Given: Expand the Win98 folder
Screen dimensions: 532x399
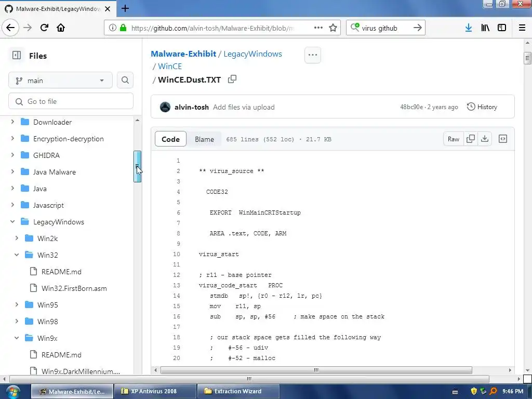Looking at the screenshot, I should (17, 321).
